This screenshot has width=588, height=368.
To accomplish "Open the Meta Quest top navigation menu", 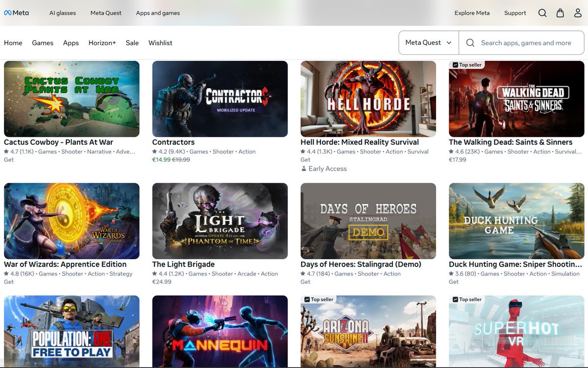I will (x=106, y=13).
